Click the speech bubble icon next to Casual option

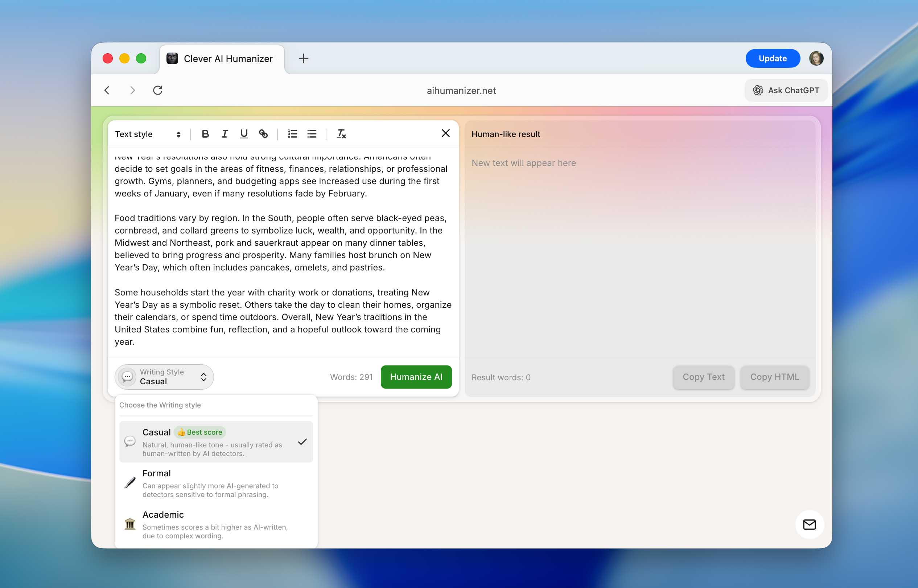130,442
